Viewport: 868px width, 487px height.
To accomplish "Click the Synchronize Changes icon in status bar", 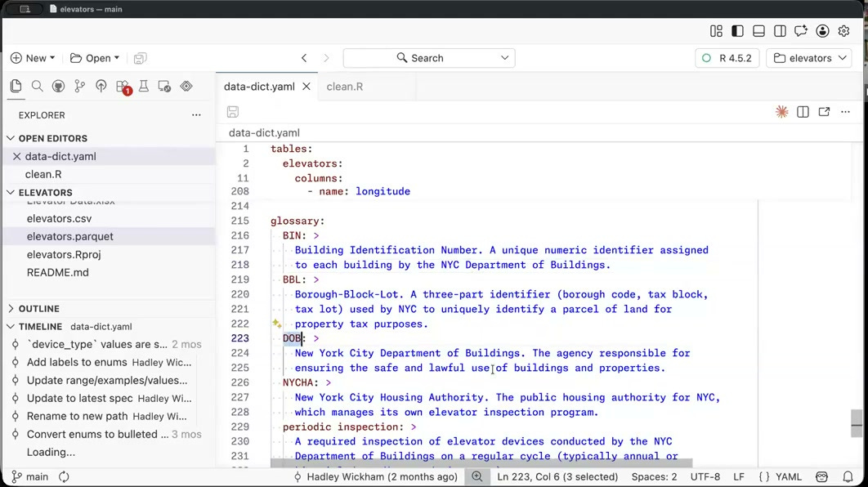I will [x=65, y=476].
